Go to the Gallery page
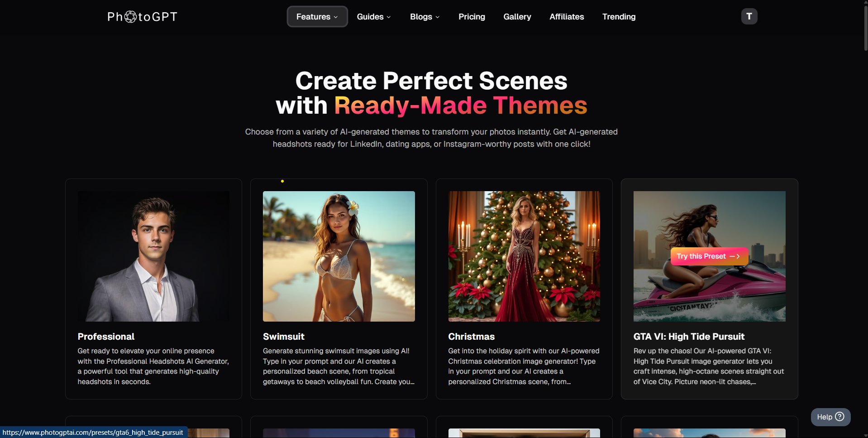 pyautogui.click(x=517, y=17)
